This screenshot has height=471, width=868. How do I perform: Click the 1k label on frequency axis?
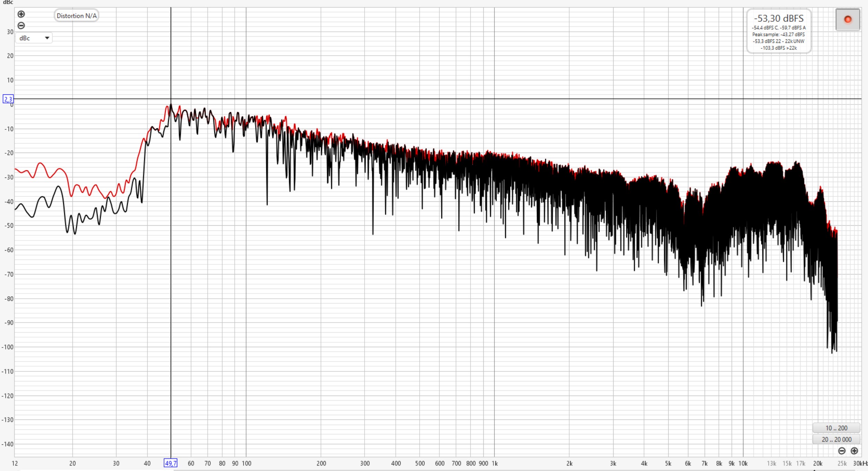tap(494, 463)
